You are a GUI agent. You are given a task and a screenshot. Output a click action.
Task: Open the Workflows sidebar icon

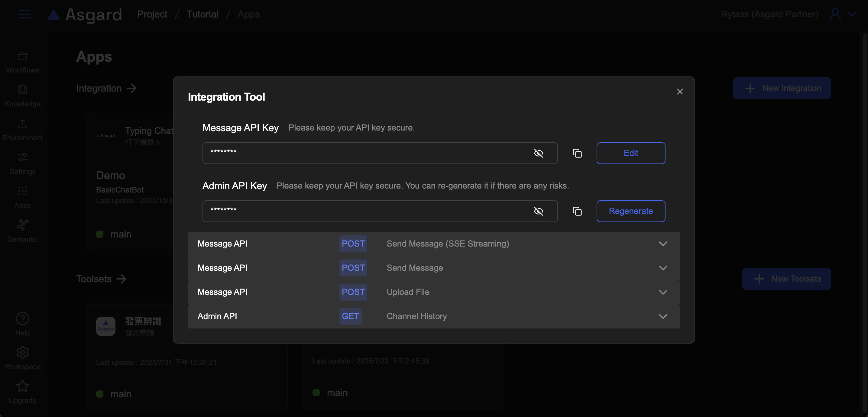click(23, 56)
